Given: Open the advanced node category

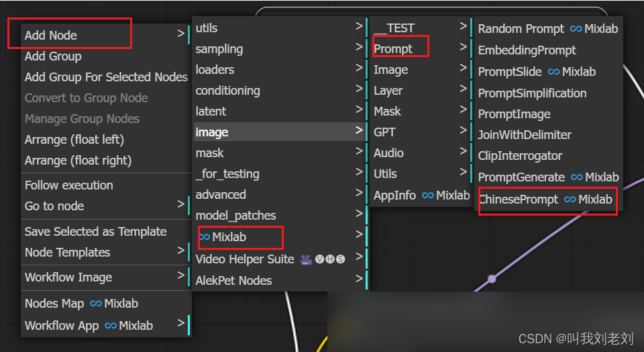Looking at the screenshot, I should tap(279, 195).
